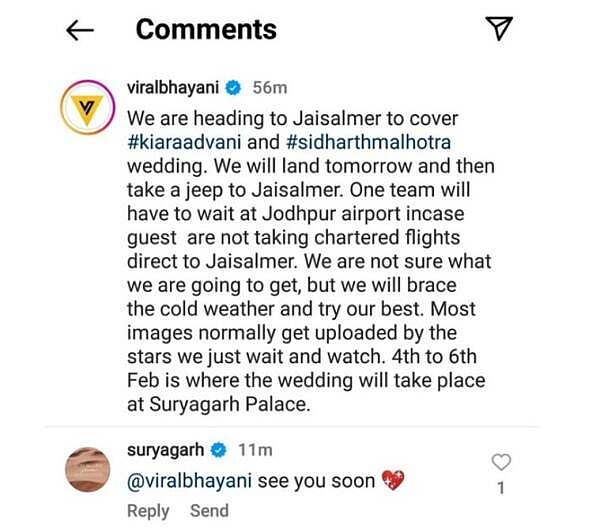The height and width of the screenshot is (530, 600).
Task: Like suryagarh's comment with the heart icon
Action: 501,462
